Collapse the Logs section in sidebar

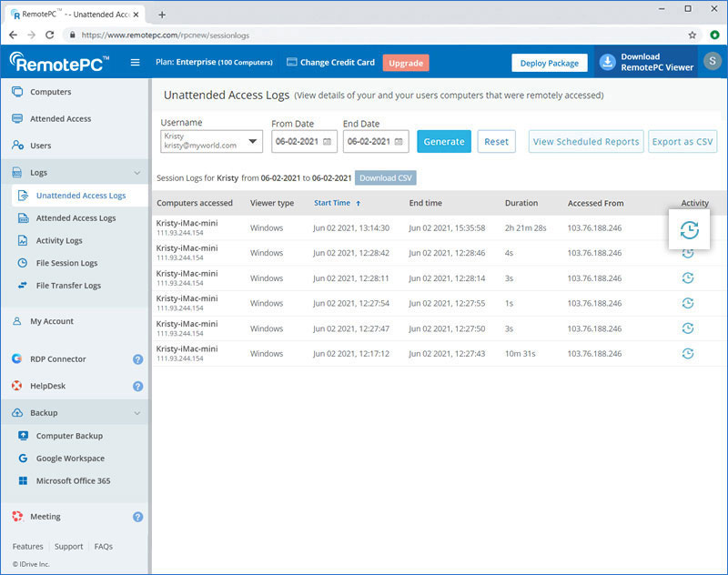click(137, 173)
